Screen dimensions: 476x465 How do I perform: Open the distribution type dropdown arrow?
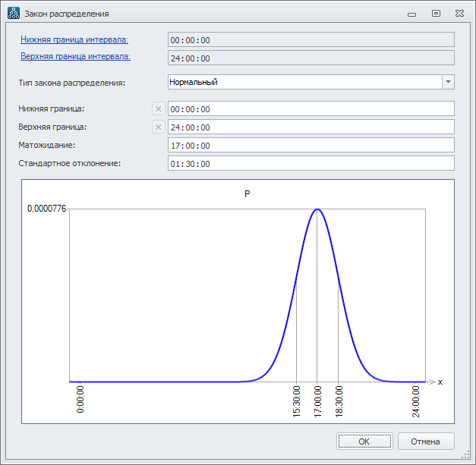click(x=448, y=82)
